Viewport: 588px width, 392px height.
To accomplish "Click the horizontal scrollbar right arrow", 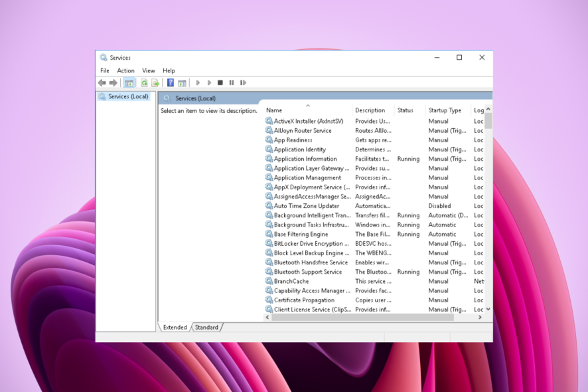I will click(480, 318).
